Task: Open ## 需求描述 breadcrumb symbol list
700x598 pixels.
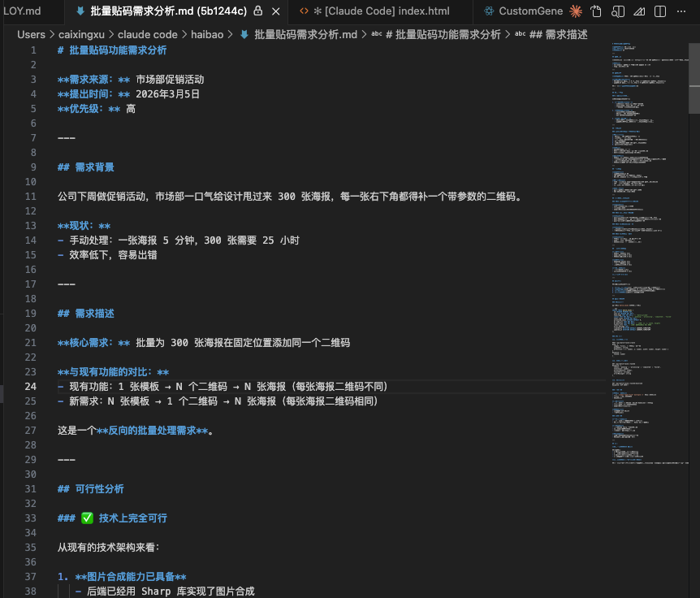Action: click(x=559, y=34)
